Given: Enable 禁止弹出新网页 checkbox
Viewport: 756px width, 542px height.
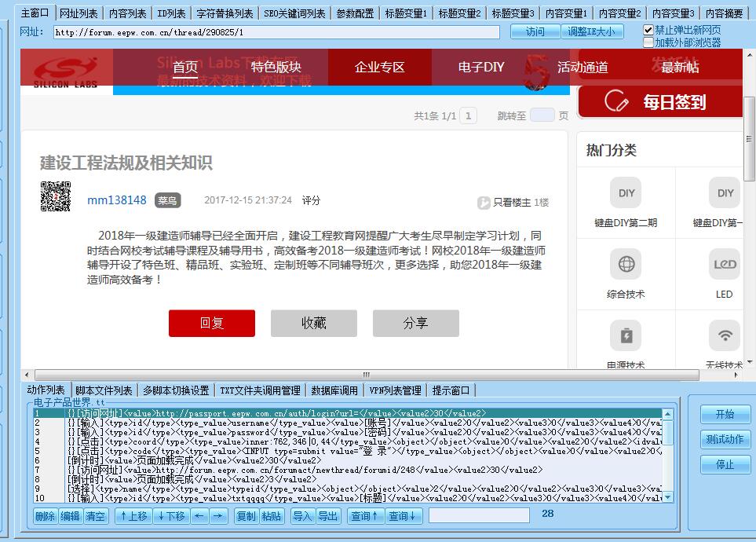Looking at the screenshot, I should click(648, 30).
